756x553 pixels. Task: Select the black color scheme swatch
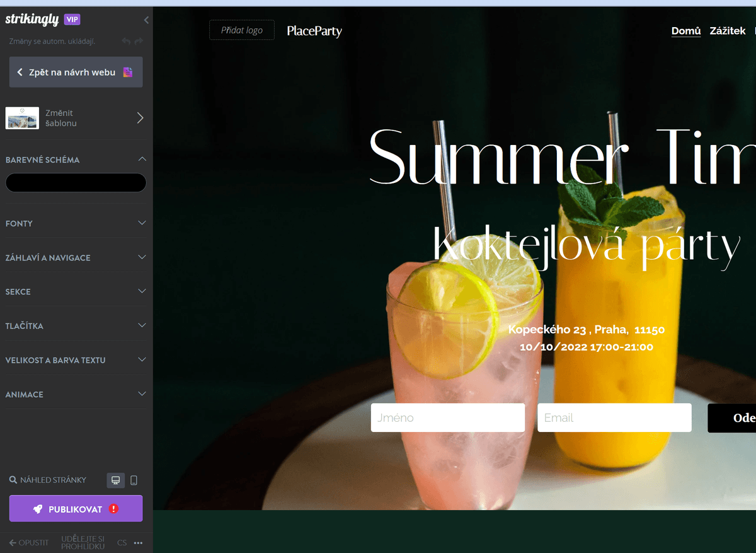(x=76, y=183)
